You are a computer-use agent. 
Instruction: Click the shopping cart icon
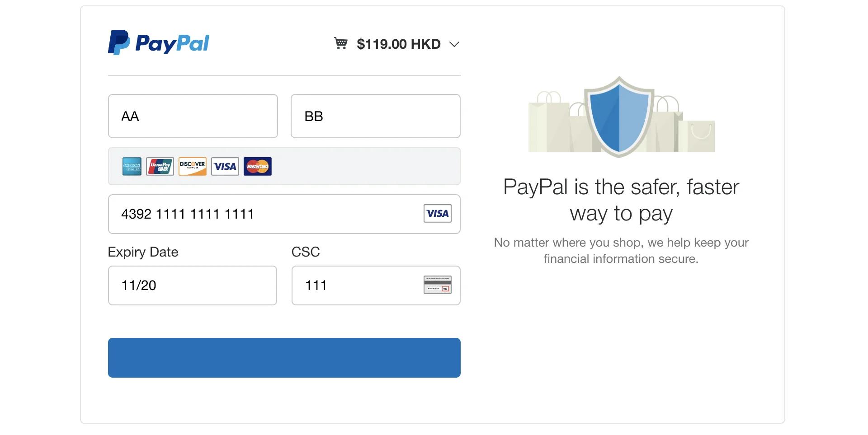341,43
